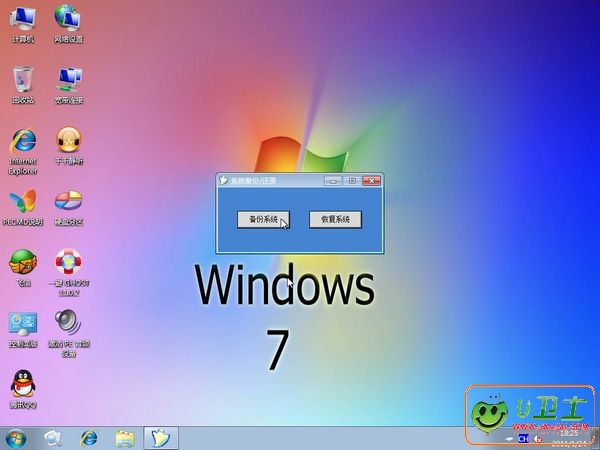Image resolution: width=600 pixels, height=450 pixels.
Task: Open the headphone music player desktop icon
Action: tap(68, 141)
